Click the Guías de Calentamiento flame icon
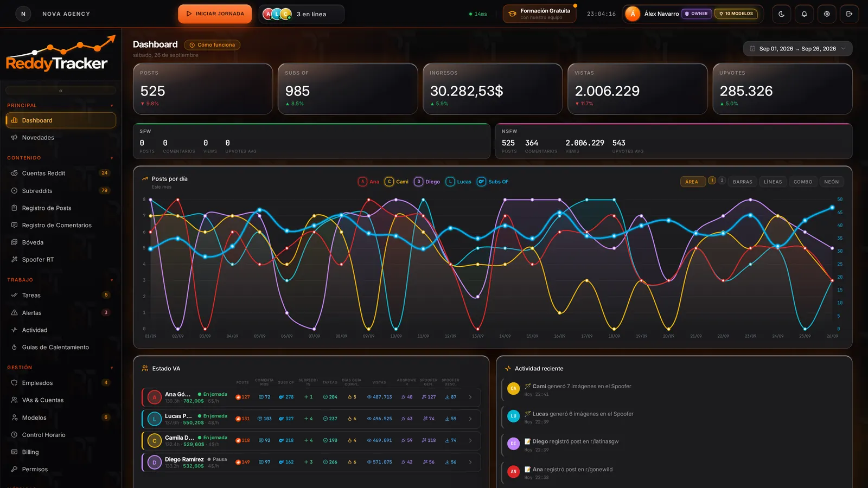Screen dimensions: 868x488 click(x=15, y=348)
